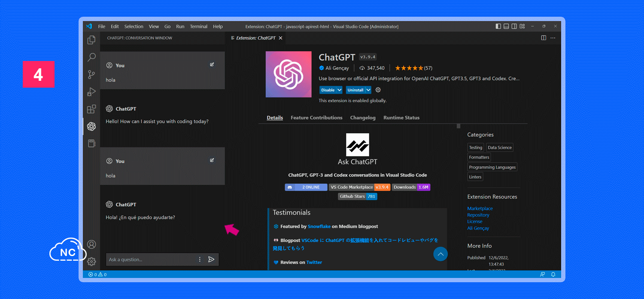Image resolution: width=644 pixels, height=299 pixels.
Task: Click the VS Code logo in the title bar
Action: tap(89, 26)
